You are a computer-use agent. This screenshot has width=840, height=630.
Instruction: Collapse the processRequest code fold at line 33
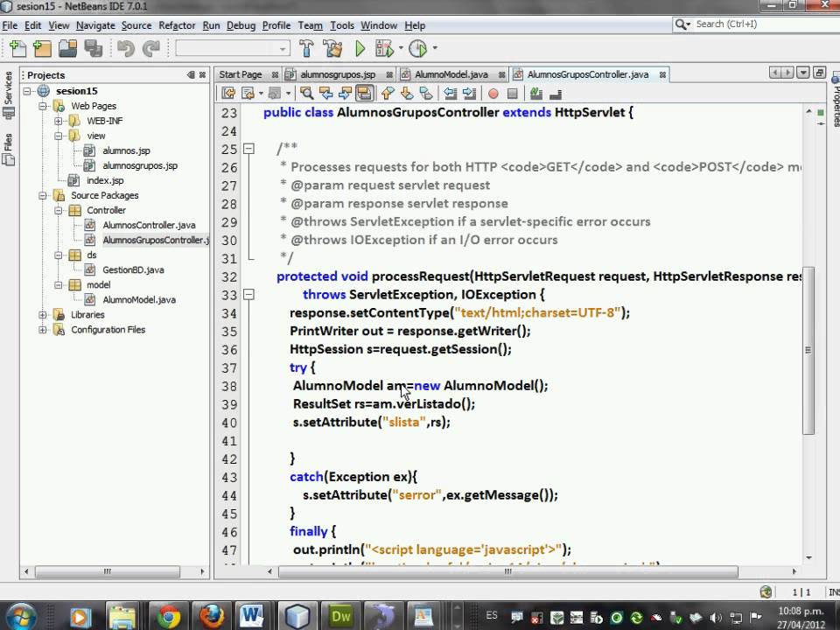click(x=248, y=295)
